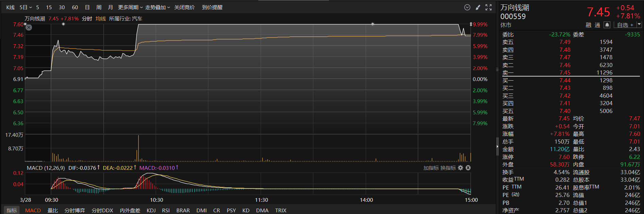644x214 pixels.
Task: Collapse the side panel with the arrow handle
Action: tap(497, 146)
